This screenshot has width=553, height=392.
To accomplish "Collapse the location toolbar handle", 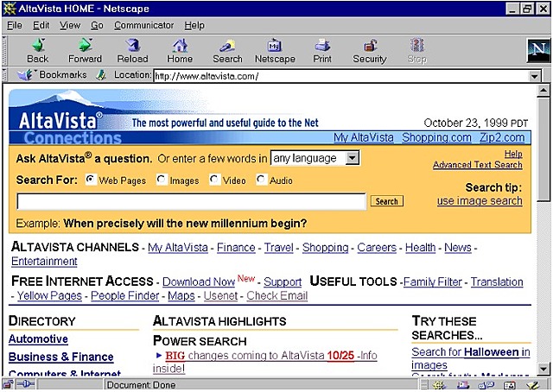I will point(4,75).
